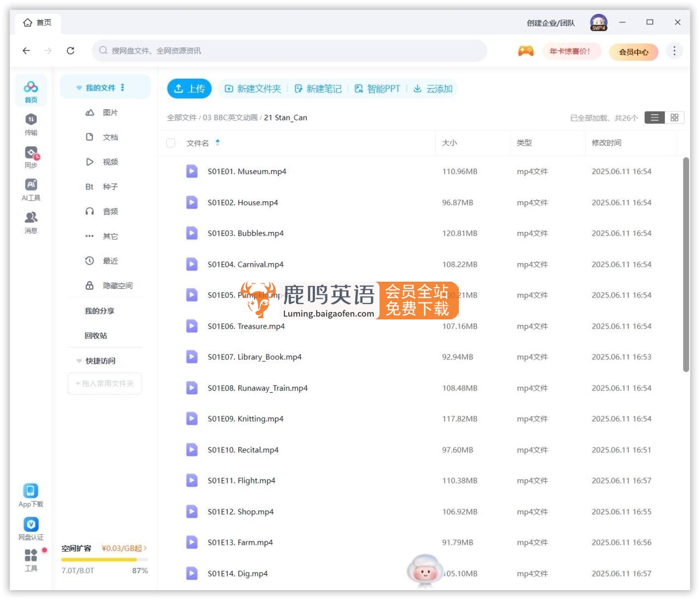Open the three-dot menu at top right

pos(674,51)
